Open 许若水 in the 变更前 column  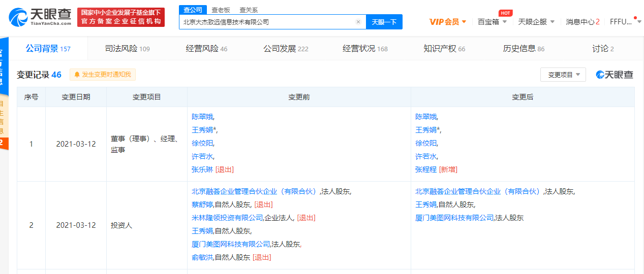pos(202,156)
